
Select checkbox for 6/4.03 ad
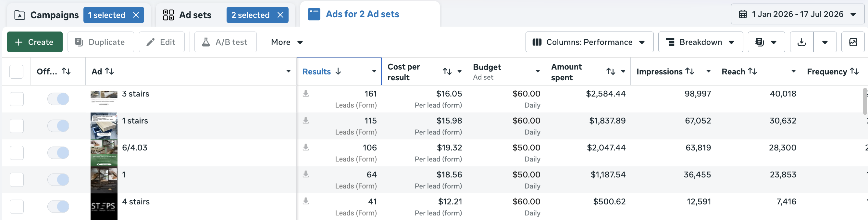(17, 153)
